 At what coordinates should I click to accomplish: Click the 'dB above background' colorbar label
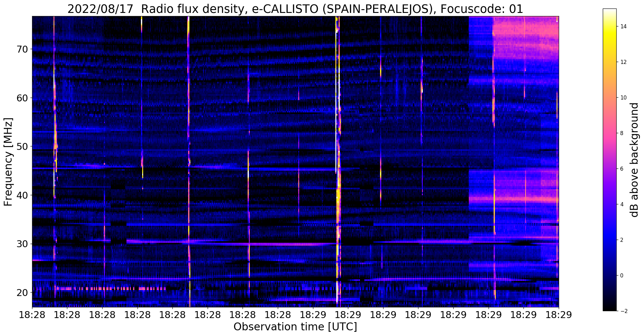635,160
